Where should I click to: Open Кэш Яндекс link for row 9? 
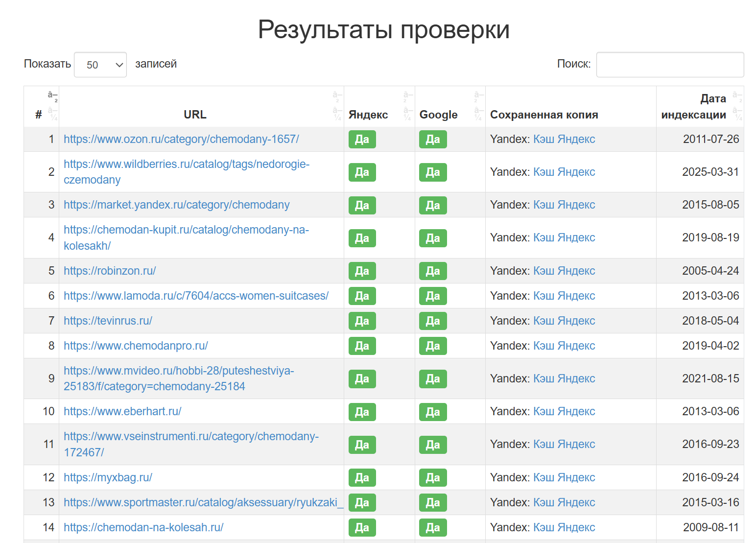[564, 378]
